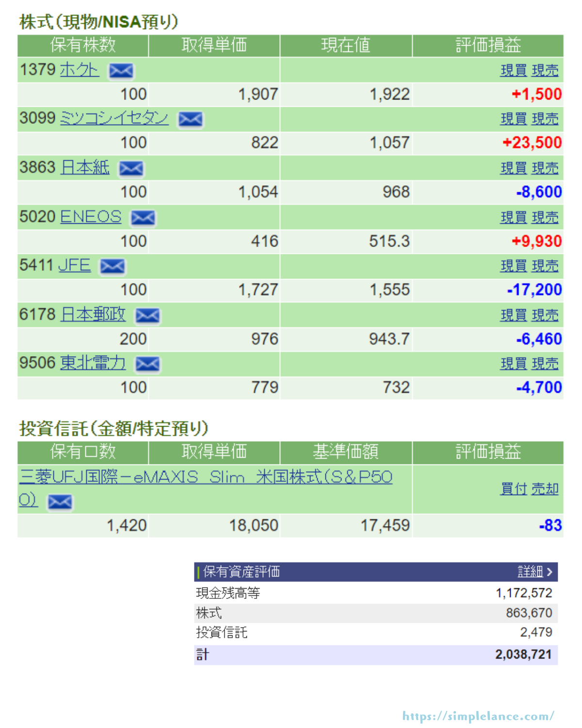This screenshot has height=728, width=582.
Task: Click the envelope icon beside ミツコシイセタン
Action: [x=190, y=119]
